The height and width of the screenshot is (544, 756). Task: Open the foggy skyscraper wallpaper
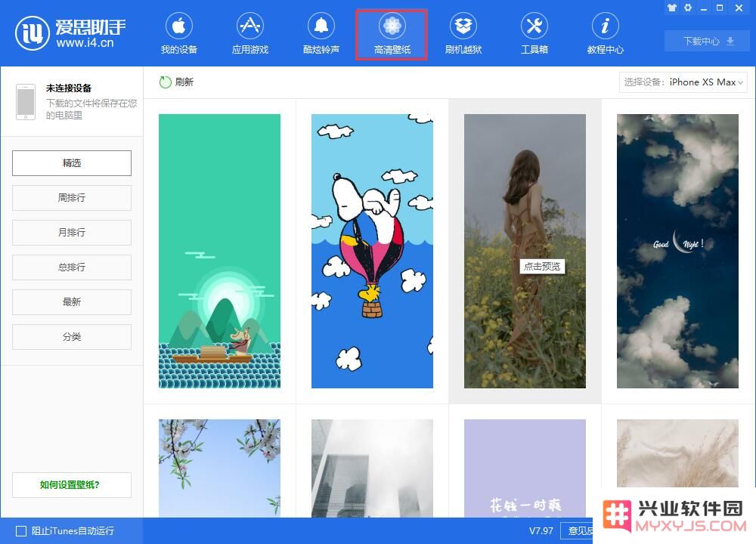tap(372, 468)
